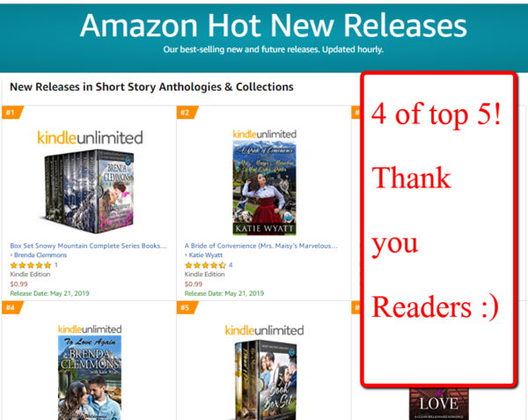Click kindleunlimited logo above the #5 box set
The width and height of the screenshot is (528, 420).
pos(264,330)
